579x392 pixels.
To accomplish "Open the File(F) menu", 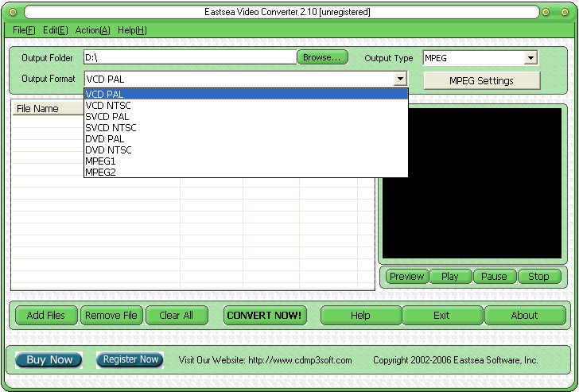I will click(x=24, y=30).
